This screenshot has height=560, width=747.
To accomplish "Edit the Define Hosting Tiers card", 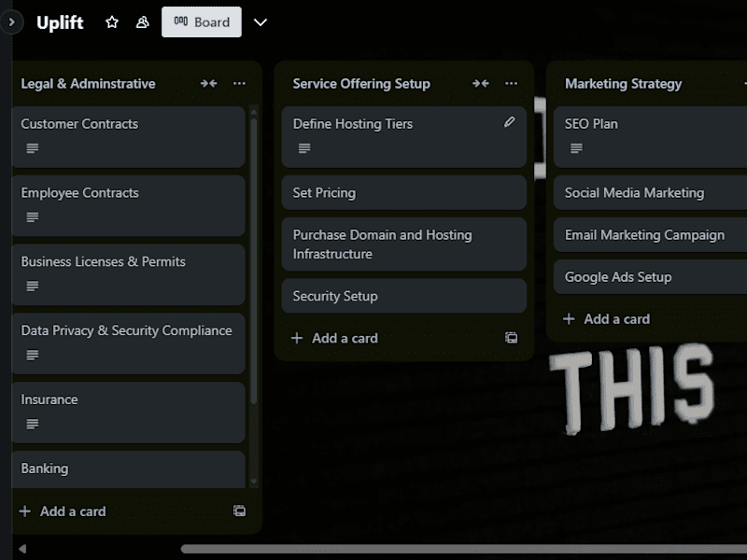I will [x=509, y=122].
